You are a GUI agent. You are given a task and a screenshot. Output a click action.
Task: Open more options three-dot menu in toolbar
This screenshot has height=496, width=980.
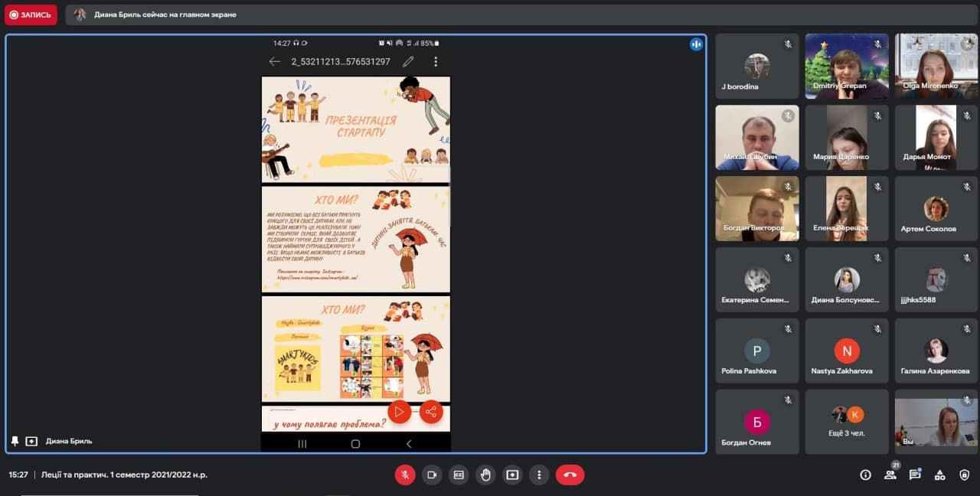(539, 475)
